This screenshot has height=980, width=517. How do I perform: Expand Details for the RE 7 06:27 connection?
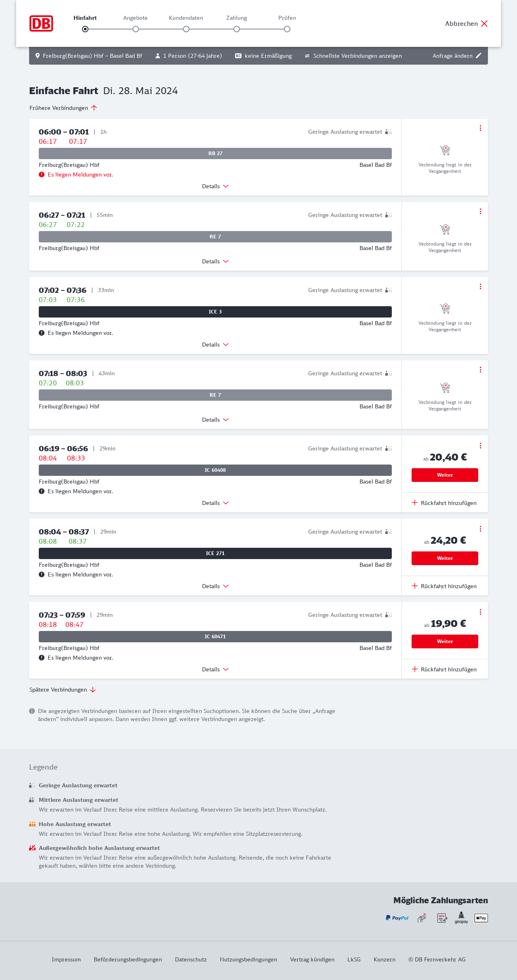point(215,261)
